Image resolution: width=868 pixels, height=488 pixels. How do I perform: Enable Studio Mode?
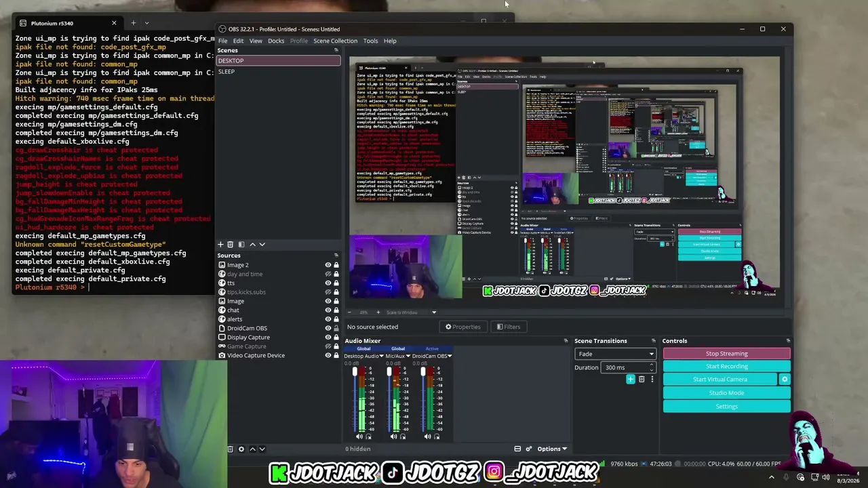point(726,393)
